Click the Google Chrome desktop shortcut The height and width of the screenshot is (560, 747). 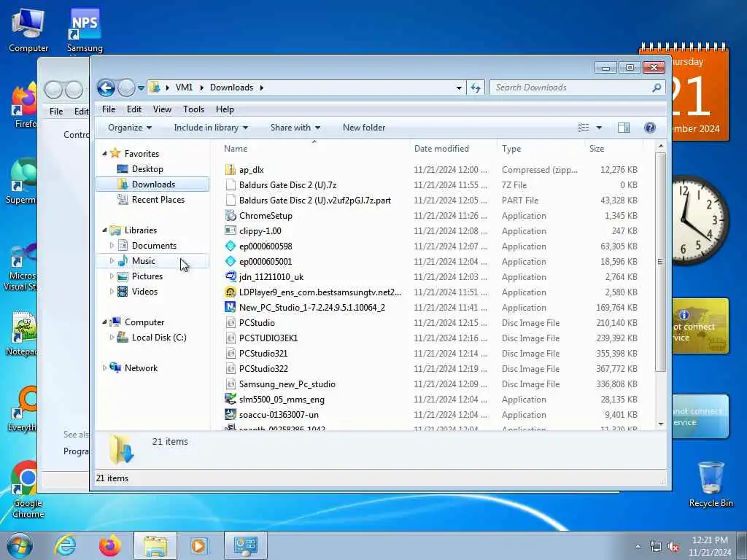coord(28,489)
